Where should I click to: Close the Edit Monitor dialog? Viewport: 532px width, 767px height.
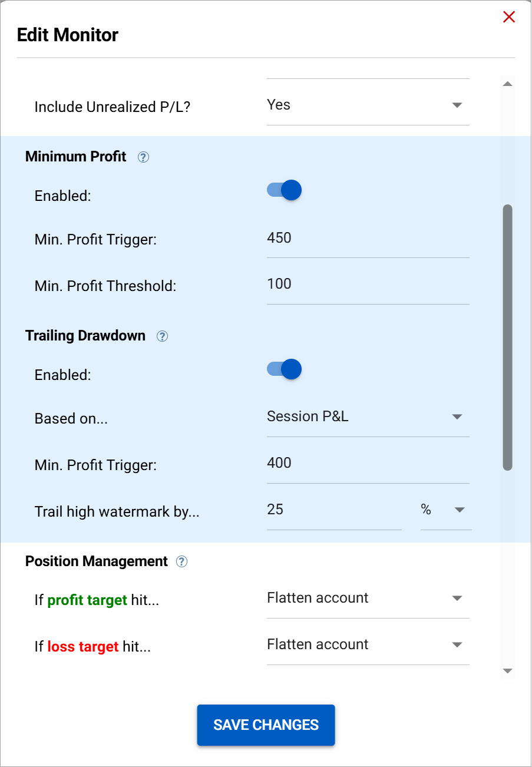click(508, 17)
